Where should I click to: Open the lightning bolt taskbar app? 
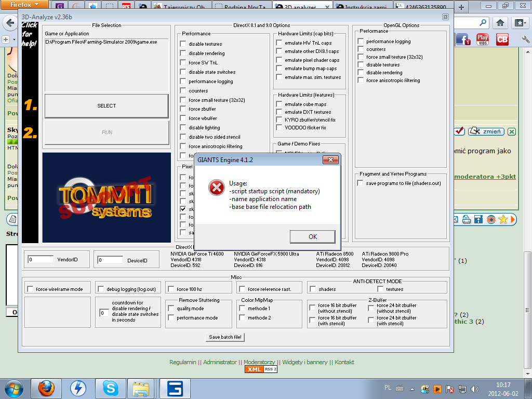[x=78, y=388]
